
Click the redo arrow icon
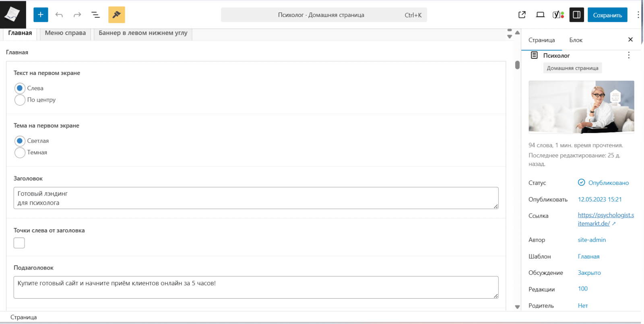(x=77, y=15)
